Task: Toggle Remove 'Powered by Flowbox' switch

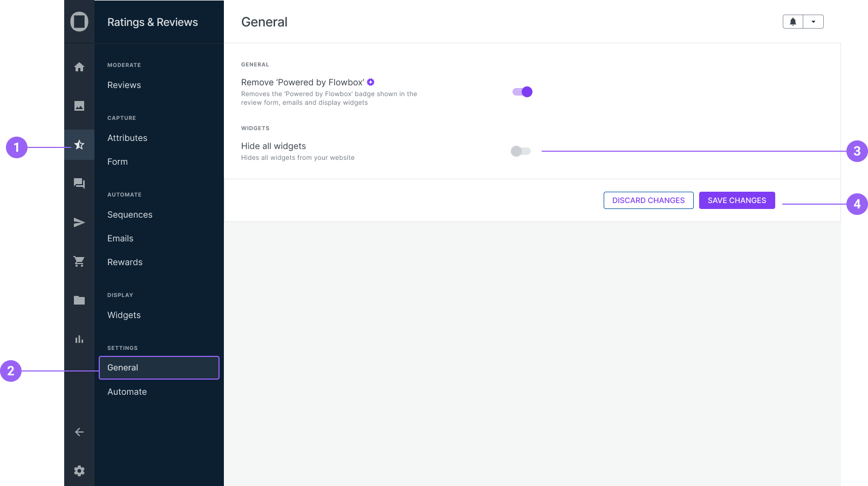Action: (x=522, y=92)
